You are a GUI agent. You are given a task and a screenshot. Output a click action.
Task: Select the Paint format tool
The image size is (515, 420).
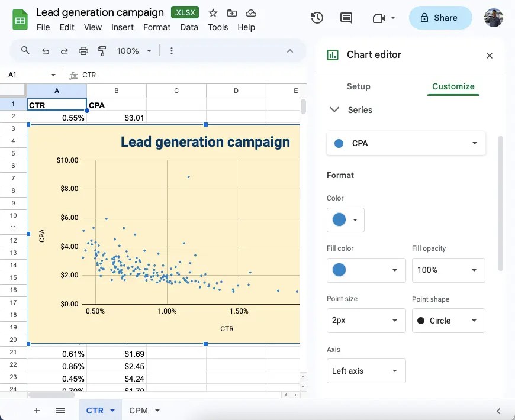(102, 51)
